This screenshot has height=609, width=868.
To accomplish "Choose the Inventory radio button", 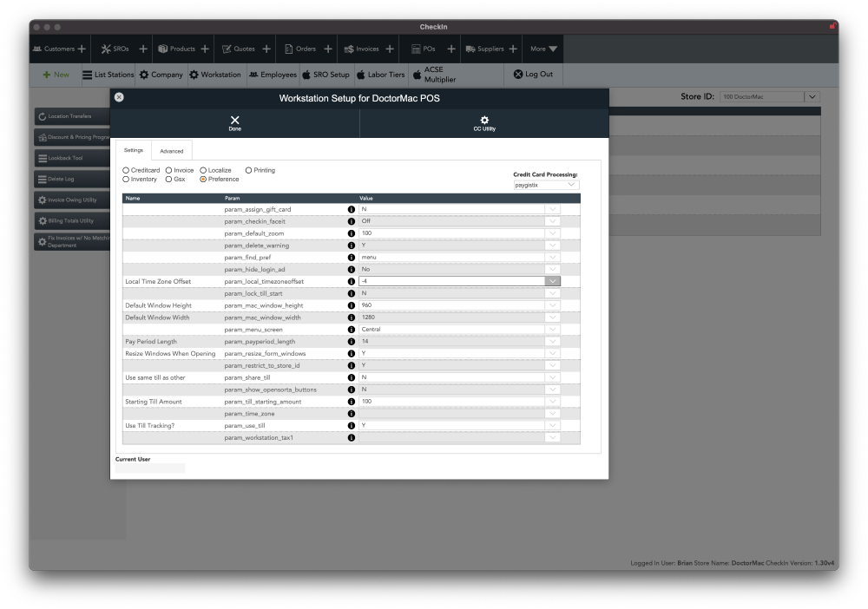I will tap(126, 179).
